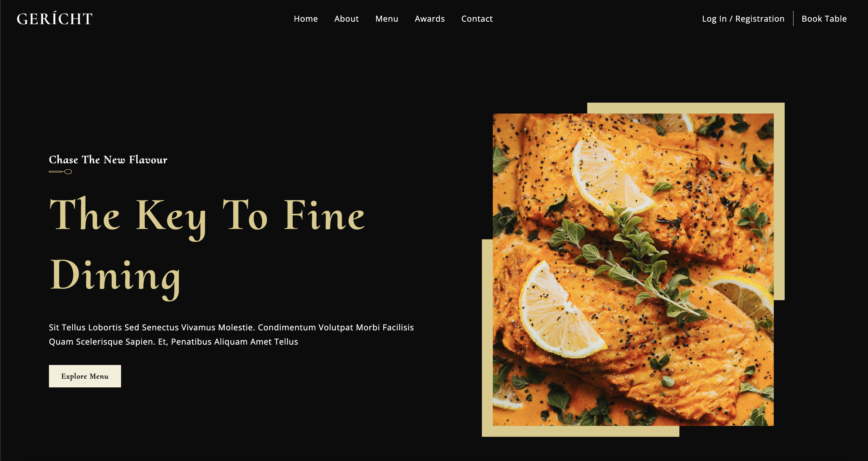868x461 pixels.
Task: Click the "Sit Tellus Lobortis" description paragraph
Action: click(x=231, y=334)
